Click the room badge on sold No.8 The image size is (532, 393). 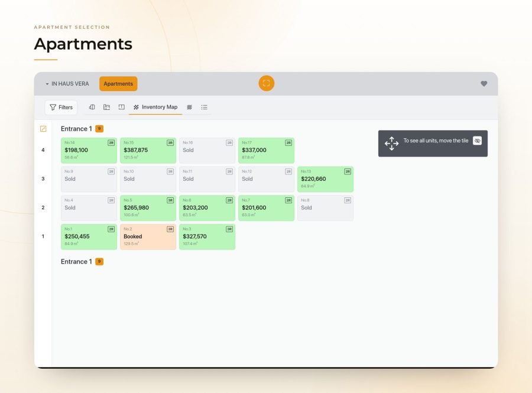pyautogui.click(x=348, y=200)
